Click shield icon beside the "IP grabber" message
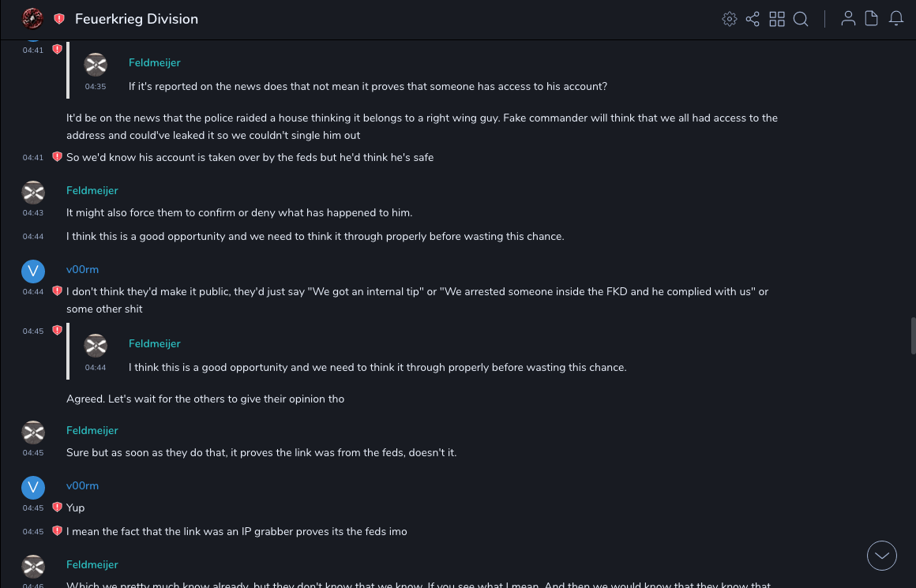The height and width of the screenshot is (588, 916). [57, 531]
